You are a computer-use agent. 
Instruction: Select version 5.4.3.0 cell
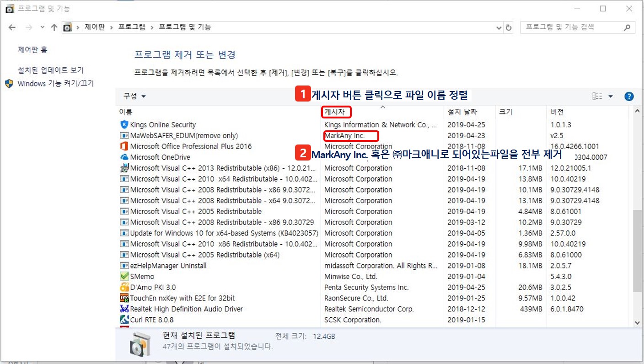tap(561, 276)
